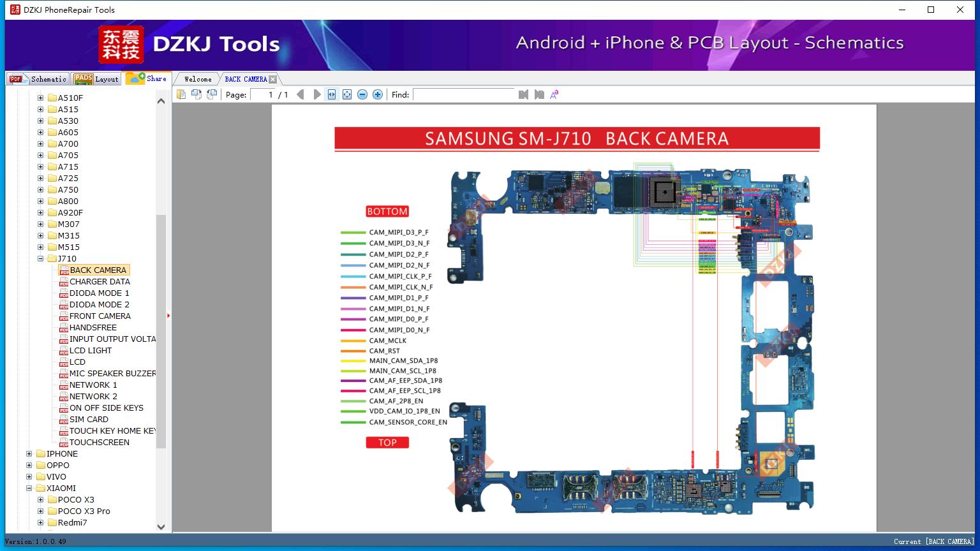The image size is (980, 551).
Task: Expand the OPPO folder
Action: tap(29, 466)
